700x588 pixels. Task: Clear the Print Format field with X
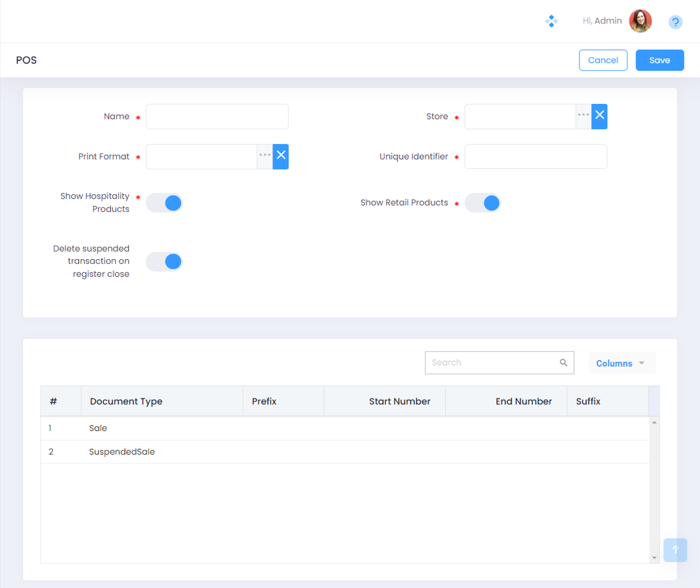click(x=281, y=156)
